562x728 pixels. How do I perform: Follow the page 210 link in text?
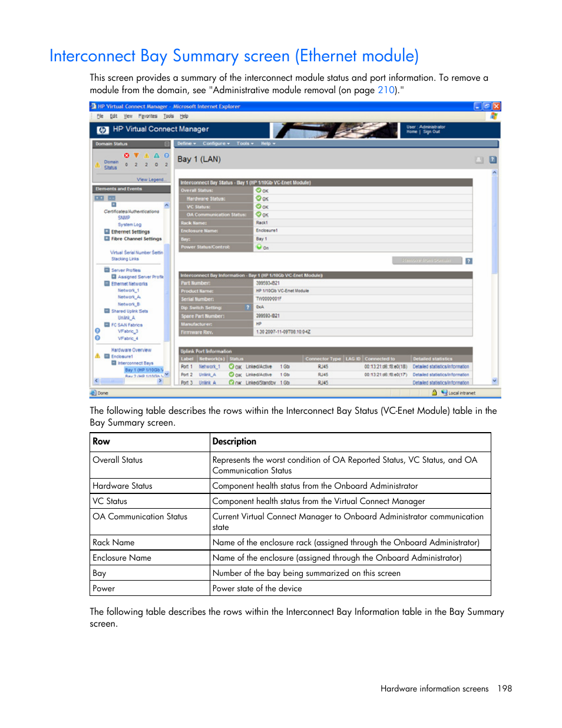pos(386,90)
